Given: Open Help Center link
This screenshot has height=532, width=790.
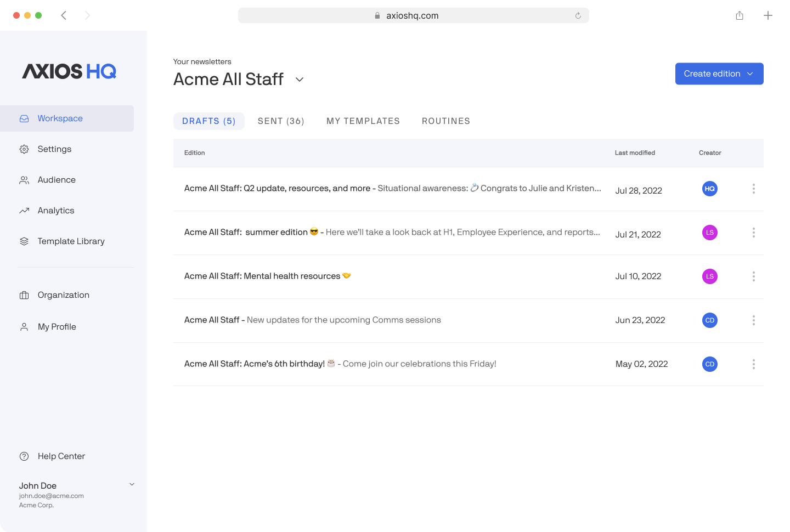Looking at the screenshot, I should click(61, 456).
